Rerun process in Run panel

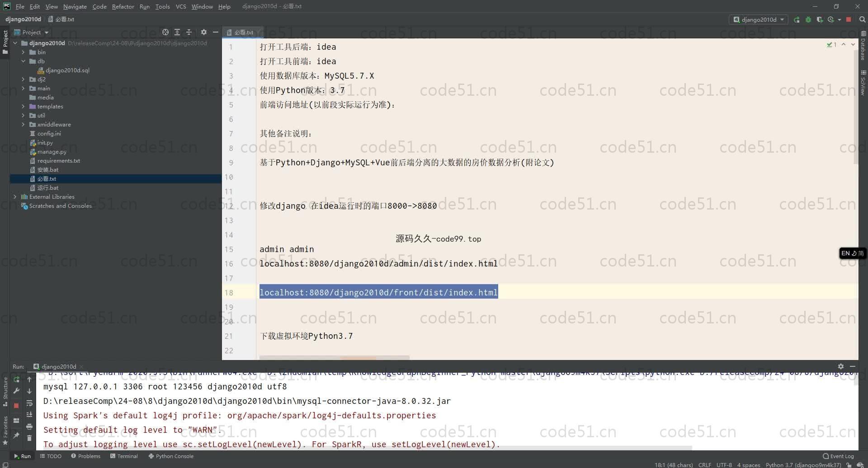(x=17, y=379)
